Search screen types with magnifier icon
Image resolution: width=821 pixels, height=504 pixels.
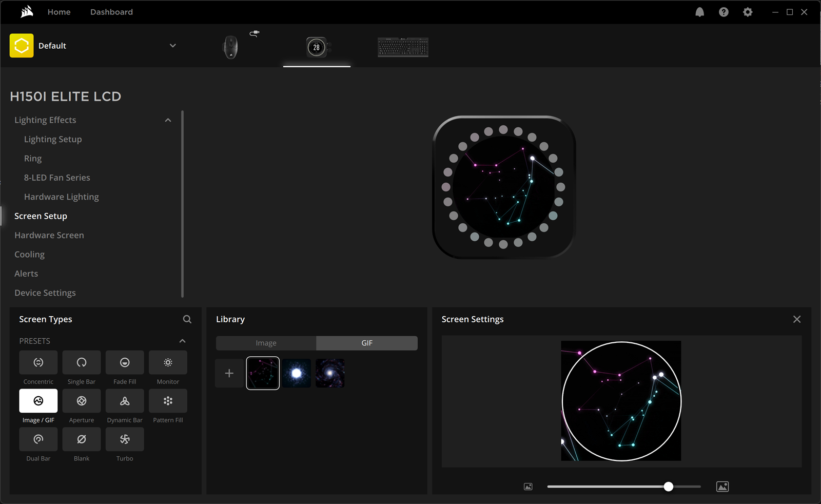pos(187,319)
